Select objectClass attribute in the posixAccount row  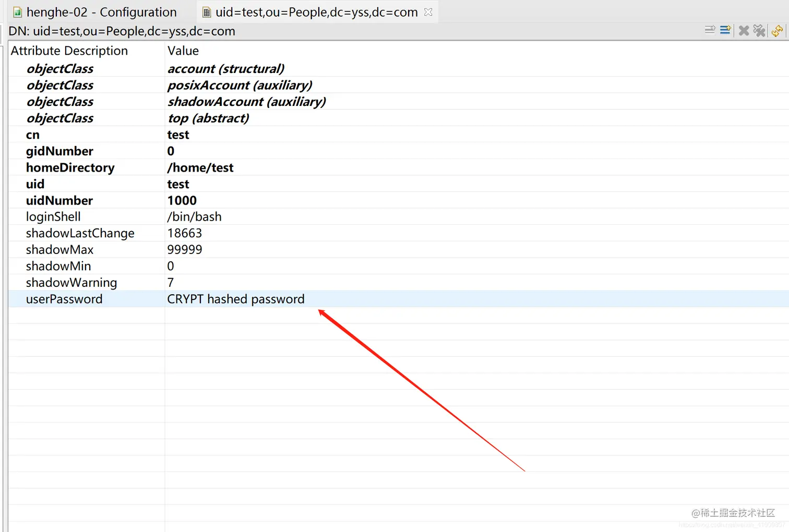[60, 86]
